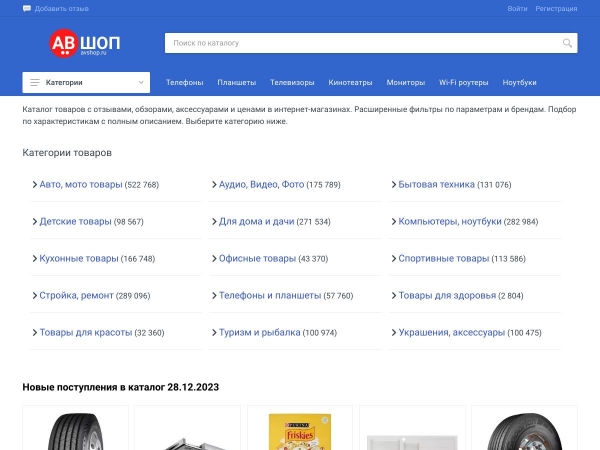Open Добавить отзыв link
This screenshot has height=450, width=600.
point(62,8)
